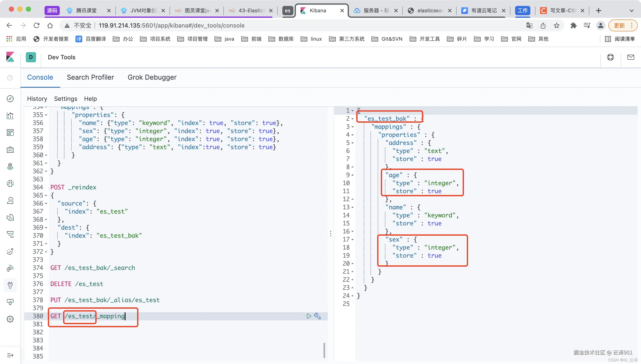Open Dashboard from the sidebar
The height and width of the screenshot is (364, 641).
click(10, 133)
